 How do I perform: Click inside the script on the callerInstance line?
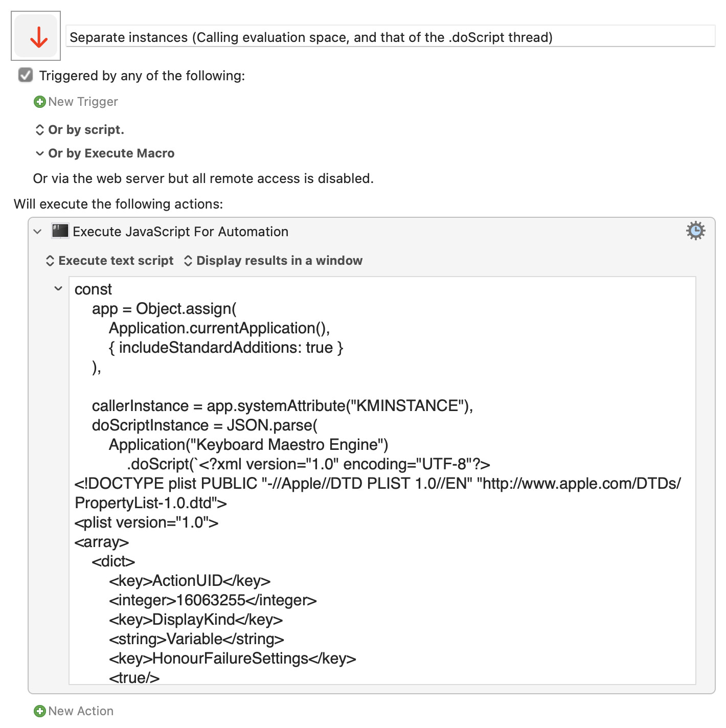pyautogui.click(x=282, y=406)
